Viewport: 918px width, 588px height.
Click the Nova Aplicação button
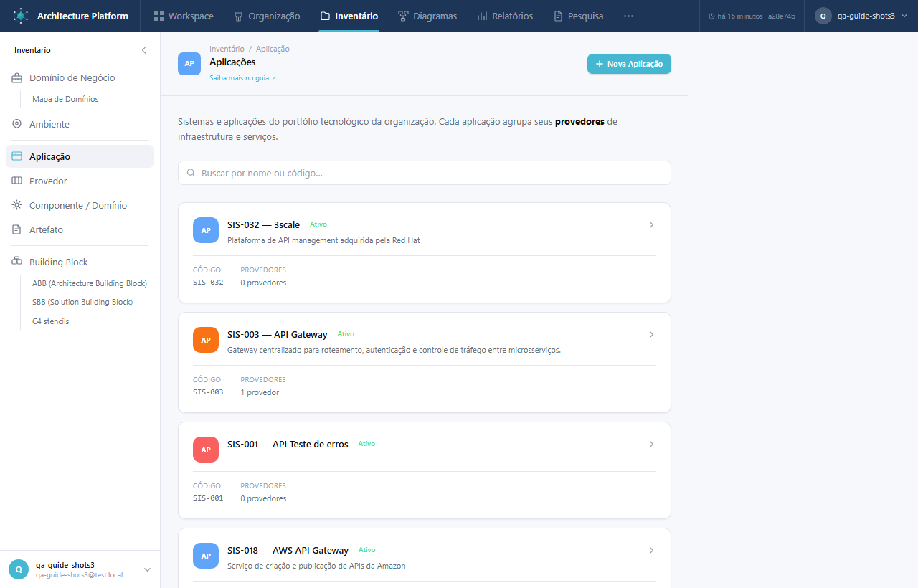point(629,64)
